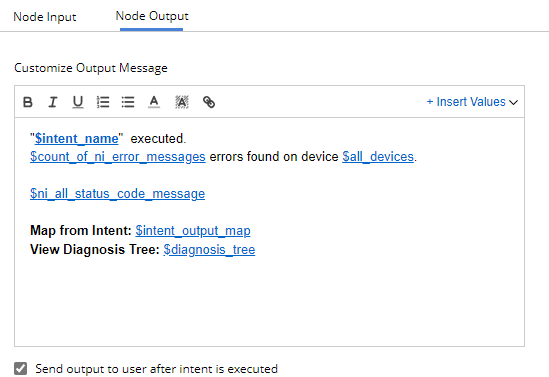Open the $intent_output_map link
This screenshot has height=377, width=549.
[193, 231]
